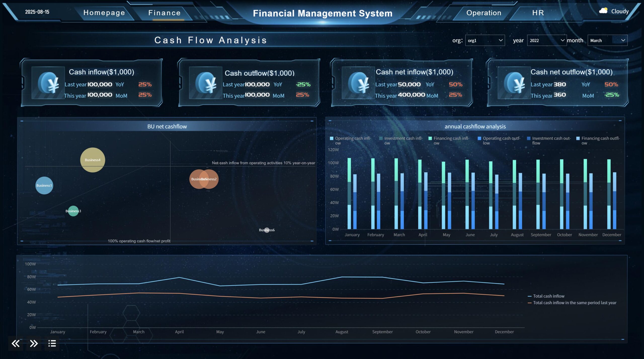Click the Business1 bubble in scatter chart
The height and width of the screenshot is (359, 644).
coord(44,186)
